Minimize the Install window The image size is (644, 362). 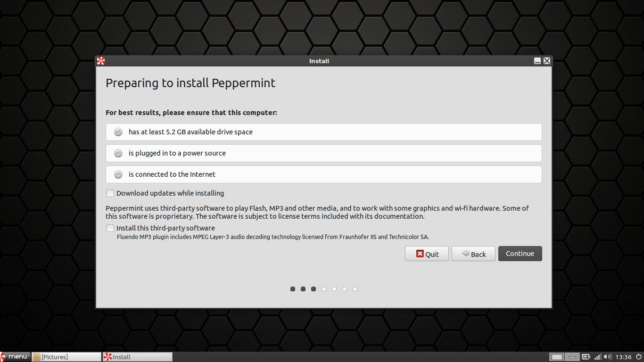point(537,61)
